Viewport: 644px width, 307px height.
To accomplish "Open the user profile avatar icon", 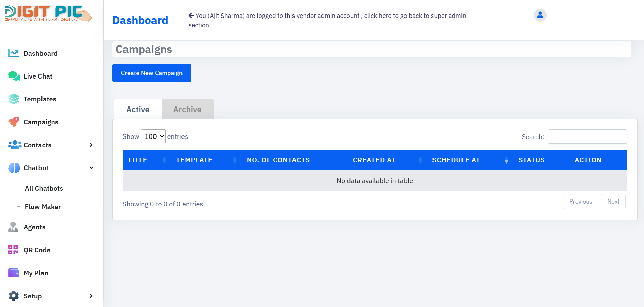I will 540,15.
